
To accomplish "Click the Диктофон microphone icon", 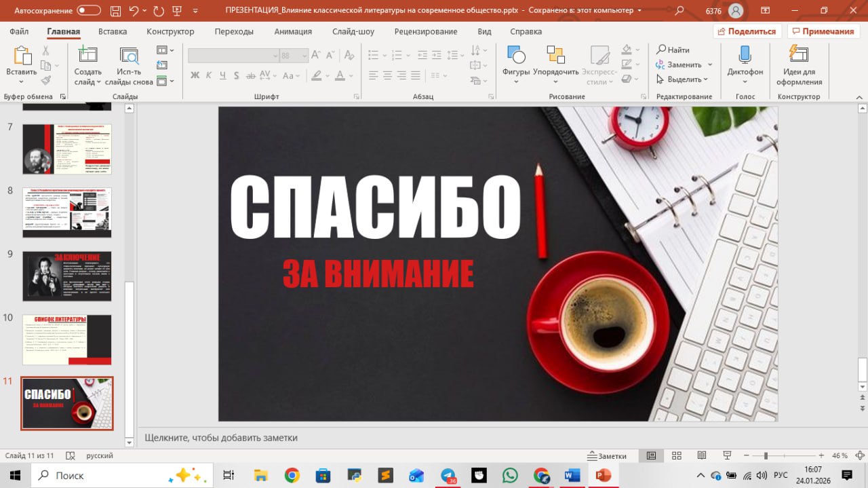I will click(745, 55).
